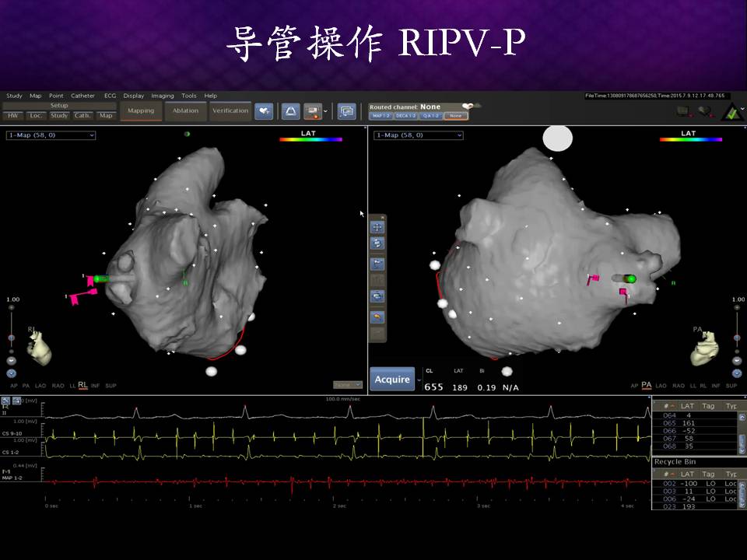Switch to the Ablation tab
Screen dimensions: 747x560
tap(185, 110)
